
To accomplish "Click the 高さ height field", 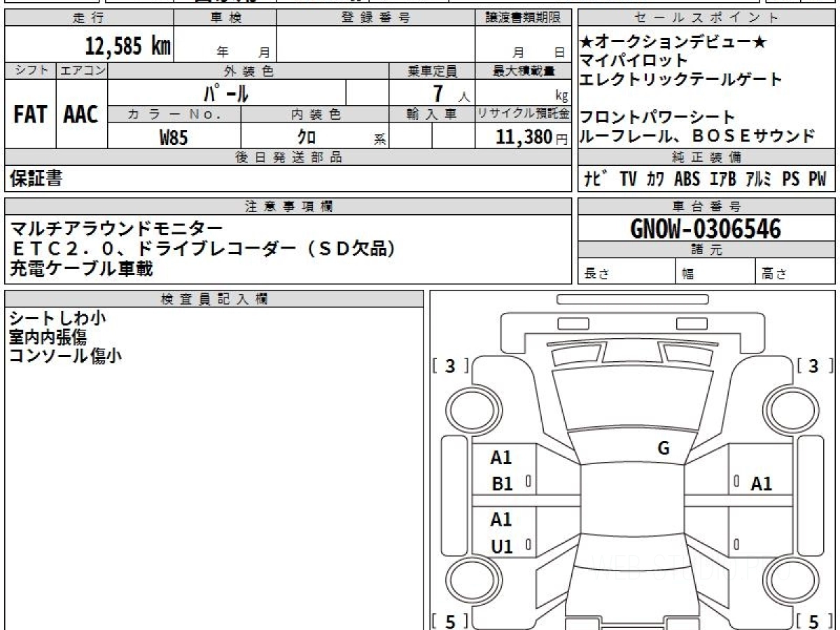I will click(796, 271).
